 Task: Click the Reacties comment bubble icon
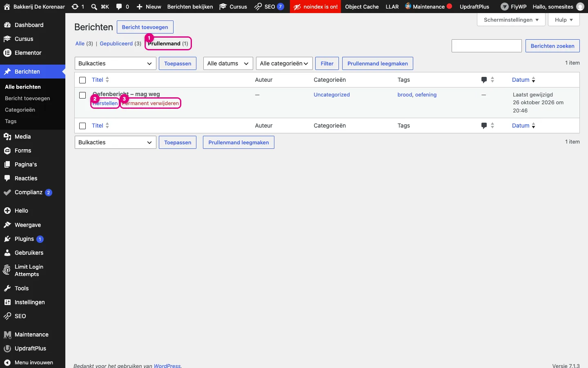coord(7,178)
